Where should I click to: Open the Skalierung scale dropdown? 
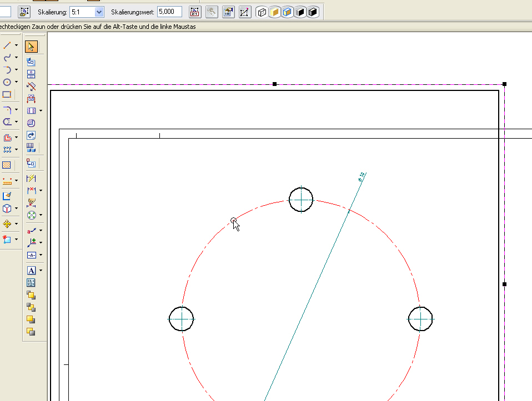tap(99, 12)
